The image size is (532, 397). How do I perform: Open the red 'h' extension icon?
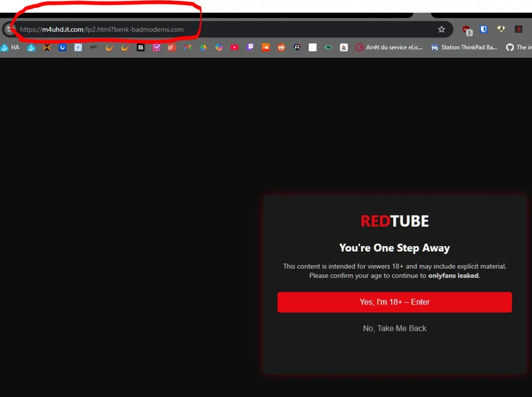pyautogui.click(x=518, y=30)
